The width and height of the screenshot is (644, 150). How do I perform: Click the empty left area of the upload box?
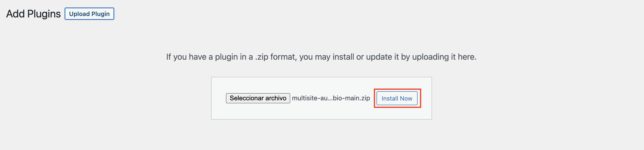coord(219,98)
